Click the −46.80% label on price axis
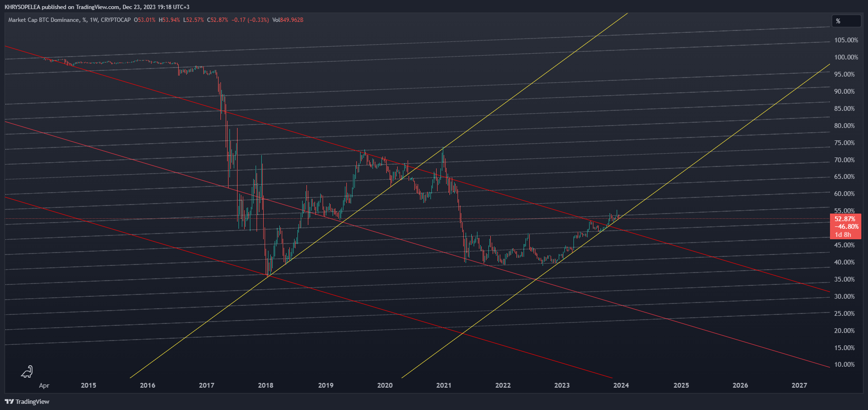This screenshot has height=410, width=868. (846, 227)
